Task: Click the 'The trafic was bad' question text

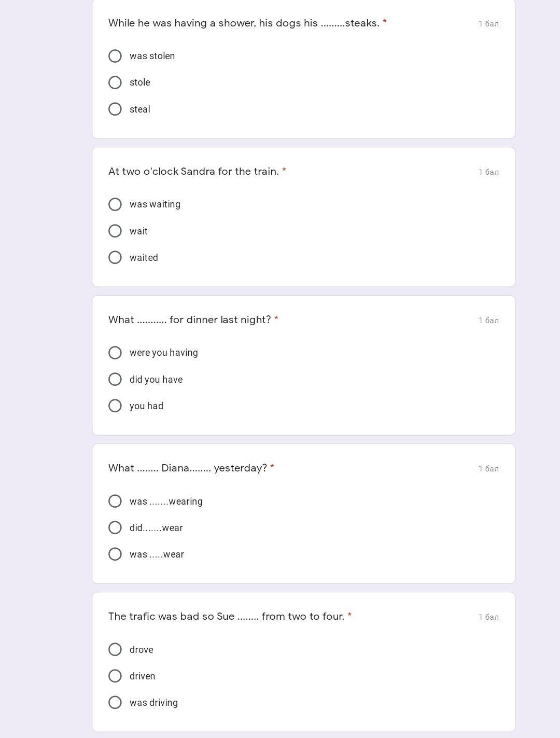Action: click(x=226, y=617)
